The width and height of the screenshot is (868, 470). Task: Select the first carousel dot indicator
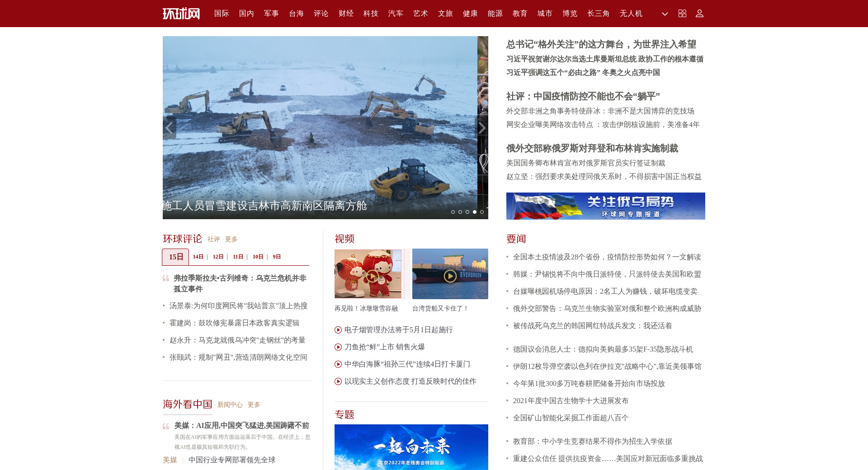click(x=453, y=212)
